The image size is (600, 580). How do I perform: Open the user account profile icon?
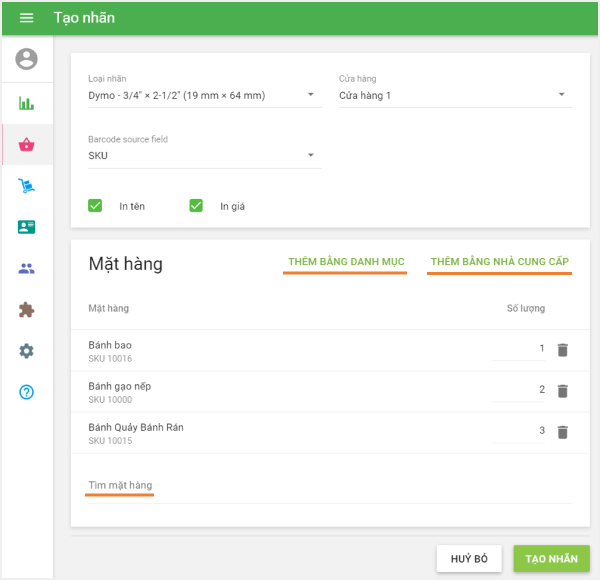pos(27,59)
